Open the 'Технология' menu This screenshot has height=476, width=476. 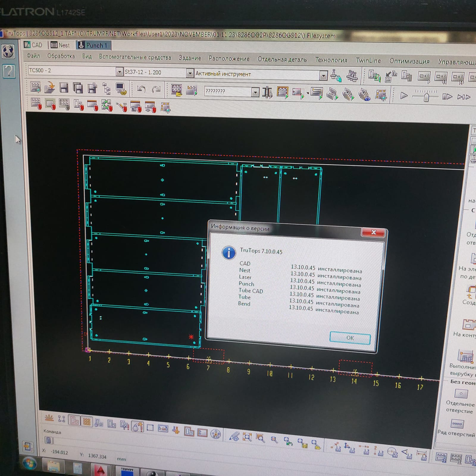pos(331,60)
